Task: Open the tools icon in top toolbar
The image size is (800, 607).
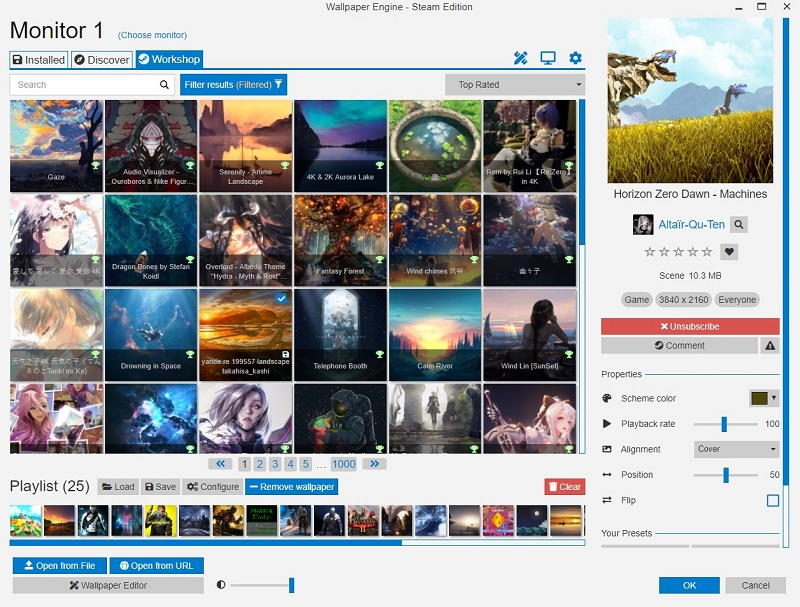Action: pyautogui.click(x=520, y=59)
